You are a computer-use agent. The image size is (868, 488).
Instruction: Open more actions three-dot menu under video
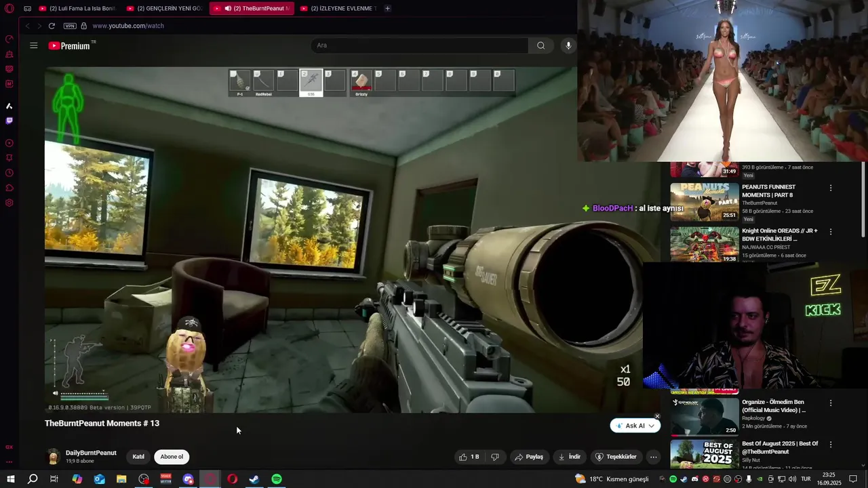[653, 457]
